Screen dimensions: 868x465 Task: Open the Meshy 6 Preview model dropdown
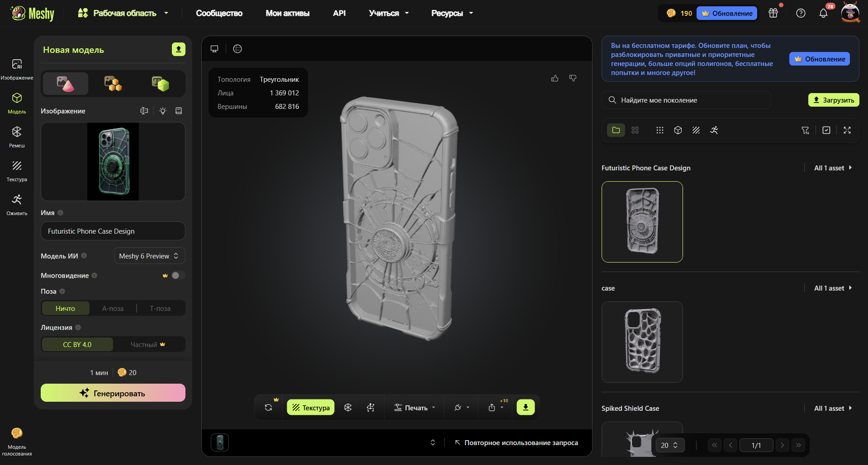click(x=149, y=256)
